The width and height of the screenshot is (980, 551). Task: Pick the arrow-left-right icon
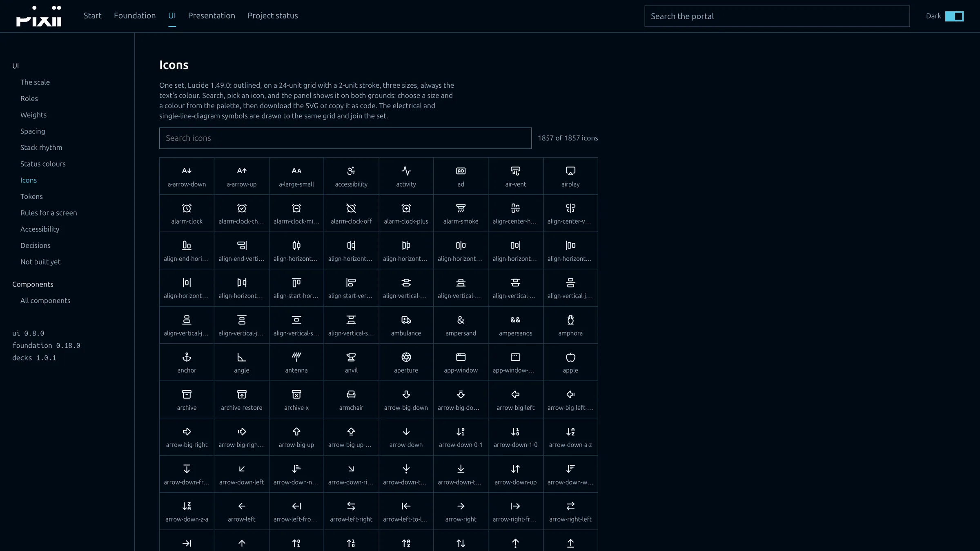[x=351, y=511]
